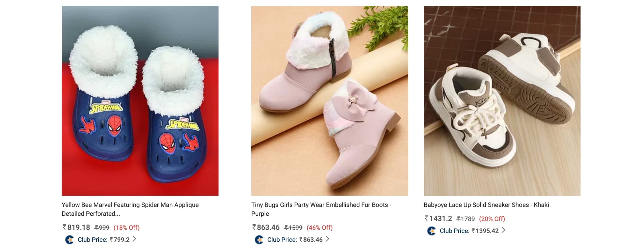Click the struck-through ₹1789 original price

click(x=466, y=219)
